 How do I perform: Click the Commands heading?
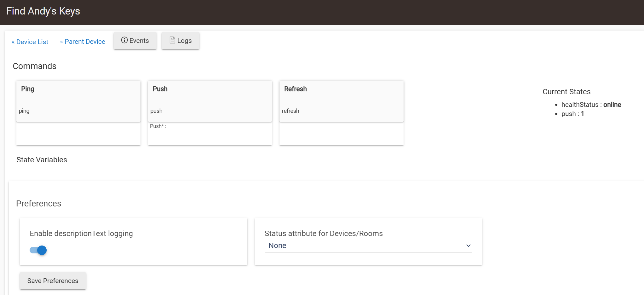(x=35, y=66)
